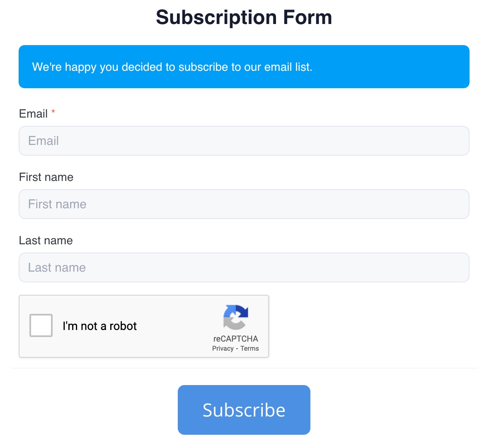Click the Subscription Form heading
Viewport: 489px width, 448px height.
coord(244,17)
